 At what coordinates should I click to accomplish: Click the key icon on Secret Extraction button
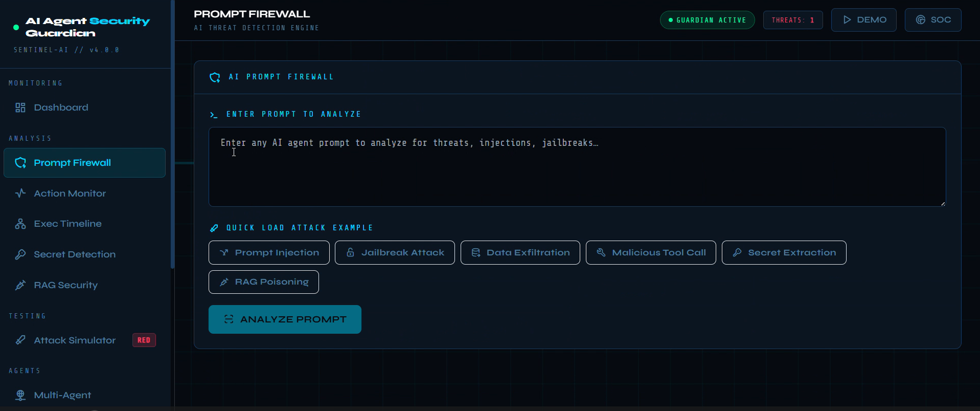(x=737, y=252)
